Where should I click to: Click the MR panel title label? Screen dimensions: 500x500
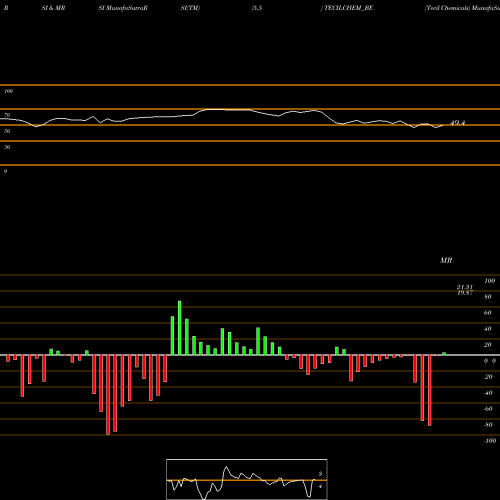tap(446, 260)
